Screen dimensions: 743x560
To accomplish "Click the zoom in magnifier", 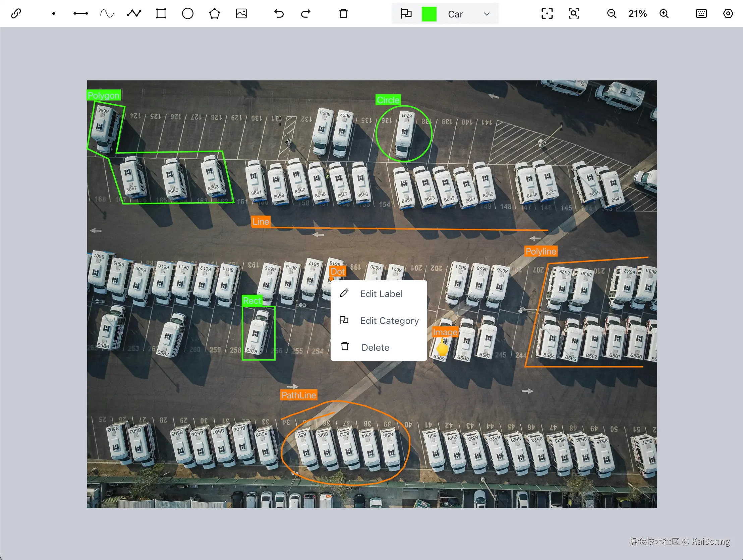I will 664,14.
